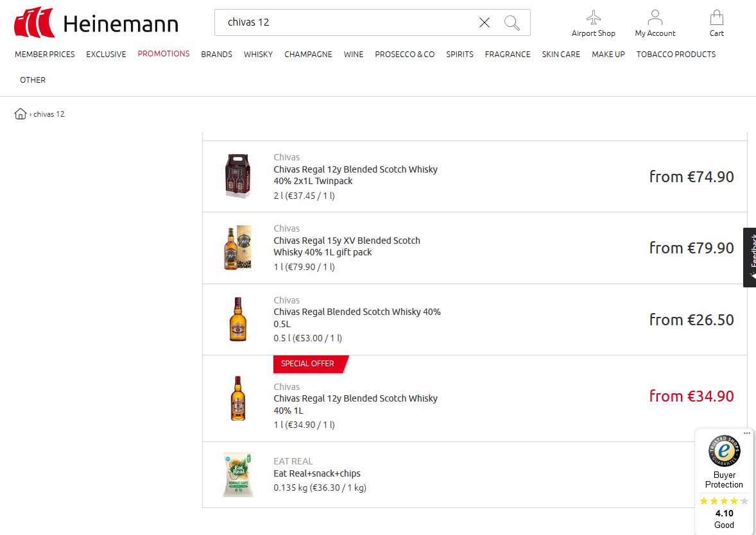Click the 4.10 Good rating text
The image size is (756, 535).
pyautogui.click(x=724, y=519)
